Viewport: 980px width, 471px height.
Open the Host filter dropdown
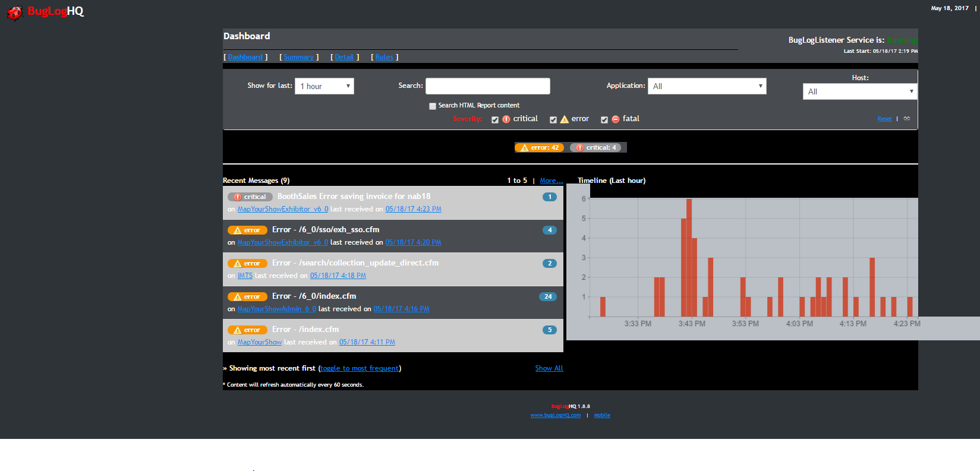point(860,91)
